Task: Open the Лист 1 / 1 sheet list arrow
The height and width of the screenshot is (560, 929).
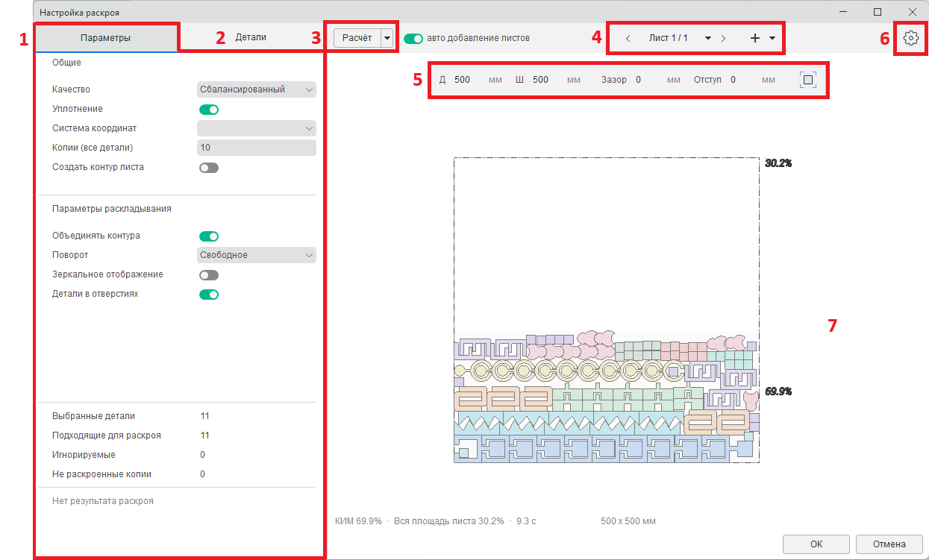Action: pyautogui.click(x=707, y=38)
